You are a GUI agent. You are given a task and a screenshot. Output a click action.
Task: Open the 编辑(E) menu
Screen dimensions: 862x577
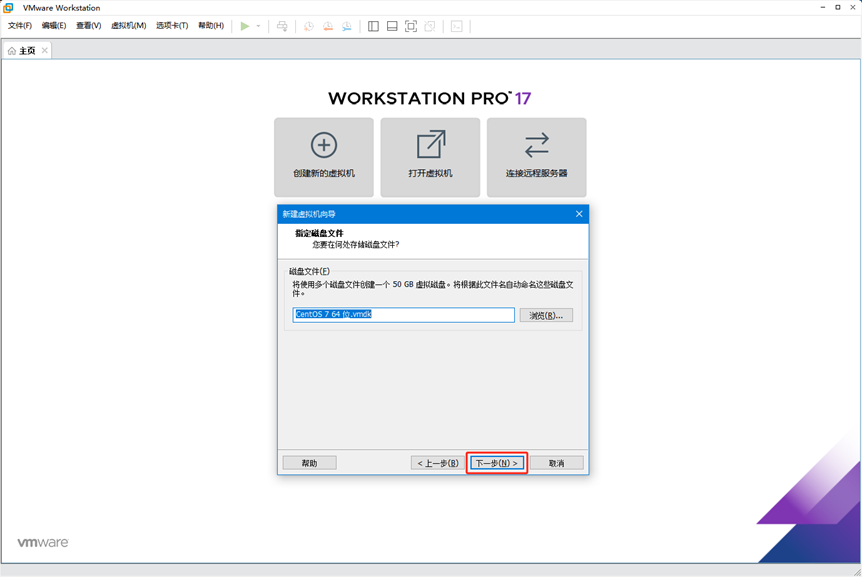click(54, 26)
